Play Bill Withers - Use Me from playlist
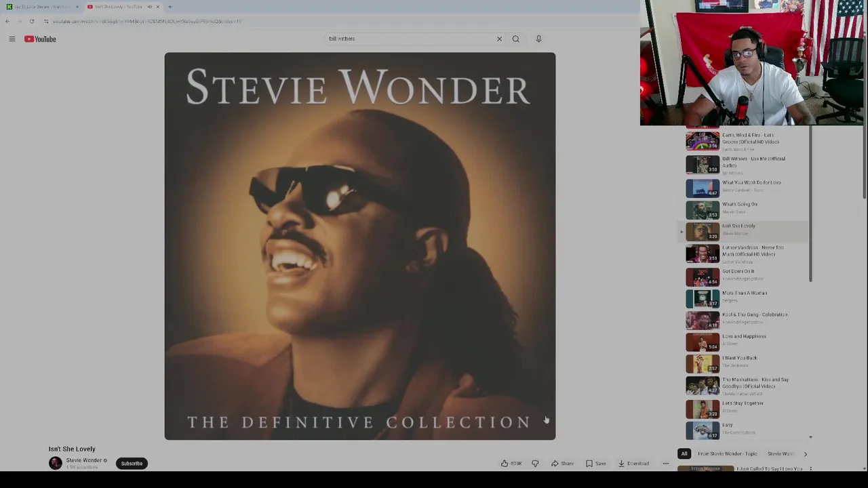 coord(744,165)
